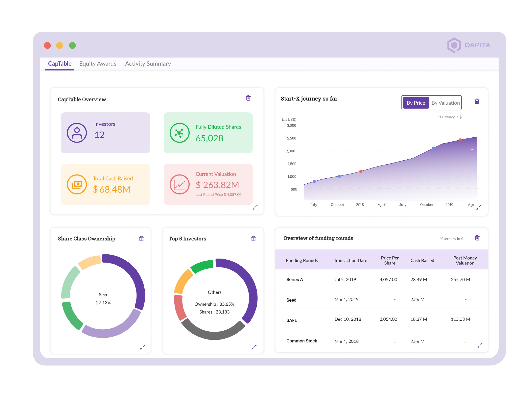Click the orange data point near 2019
This screenshot has width=532, height=399.
coord(460,140)
